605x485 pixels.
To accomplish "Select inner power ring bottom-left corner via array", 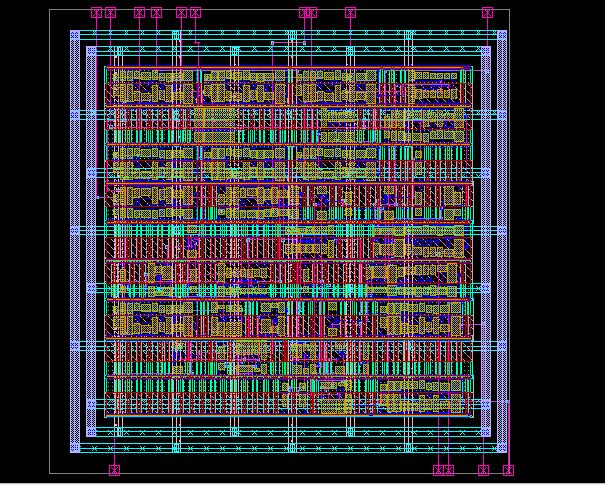I will tap(91, 432).
